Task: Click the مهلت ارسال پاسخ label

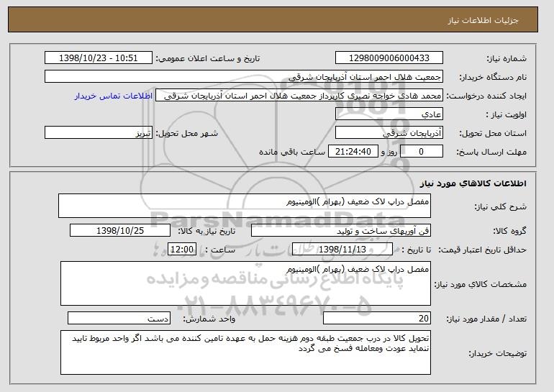Action: 491,152
